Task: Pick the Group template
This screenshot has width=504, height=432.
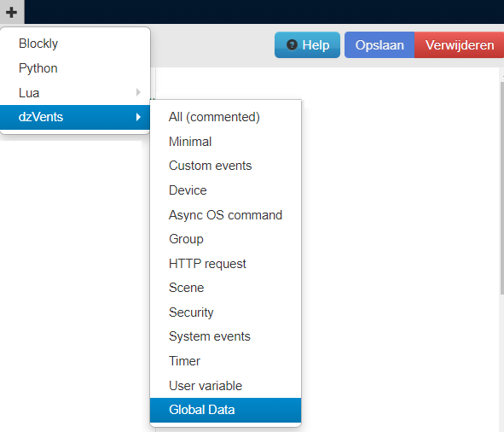Action: pos(225,239)
